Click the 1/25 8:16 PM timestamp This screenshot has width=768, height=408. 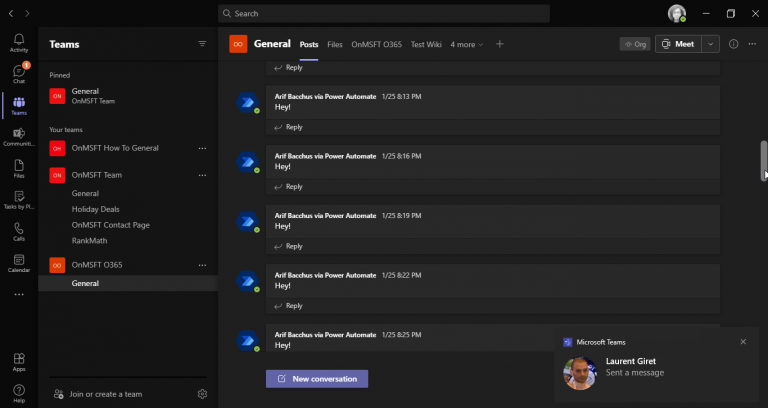pos(402,156)
